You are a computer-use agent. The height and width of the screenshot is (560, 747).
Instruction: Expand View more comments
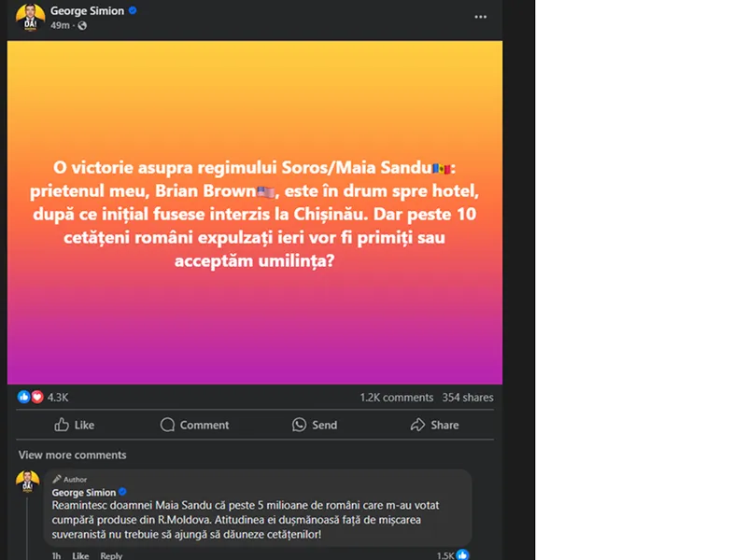tap(73, 455)
